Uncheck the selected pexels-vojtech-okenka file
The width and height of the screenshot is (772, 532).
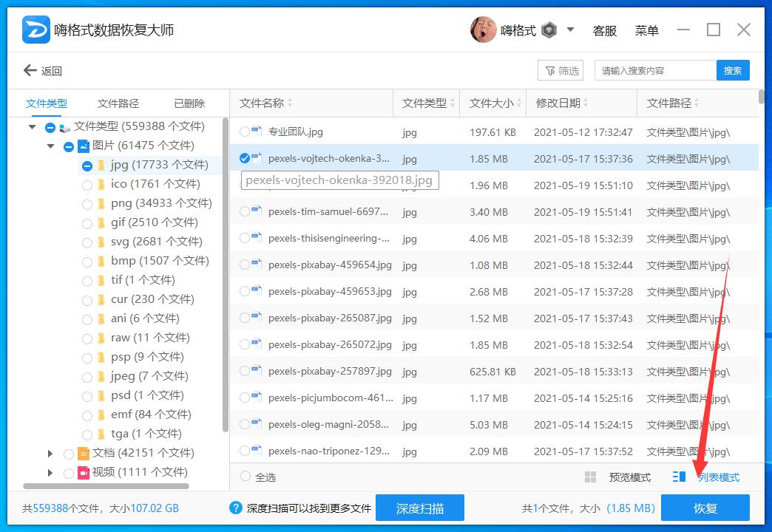pyautogui.click(x=245, y=158)
